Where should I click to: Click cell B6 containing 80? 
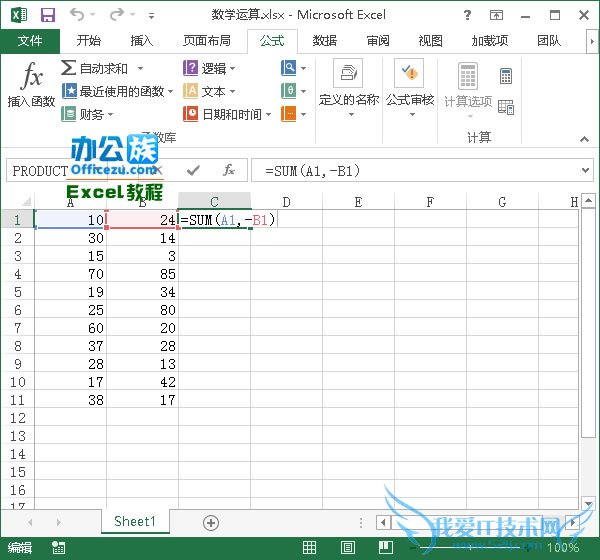[x=142, y=310]
